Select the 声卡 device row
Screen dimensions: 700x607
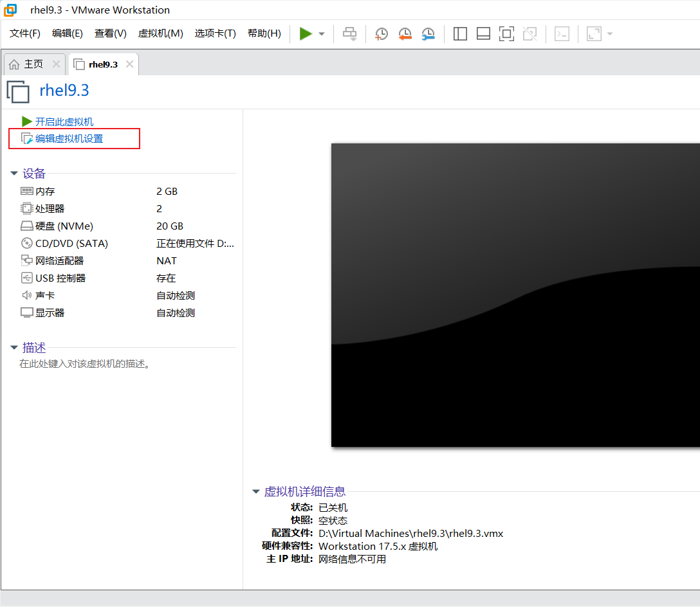pos(127,296)
